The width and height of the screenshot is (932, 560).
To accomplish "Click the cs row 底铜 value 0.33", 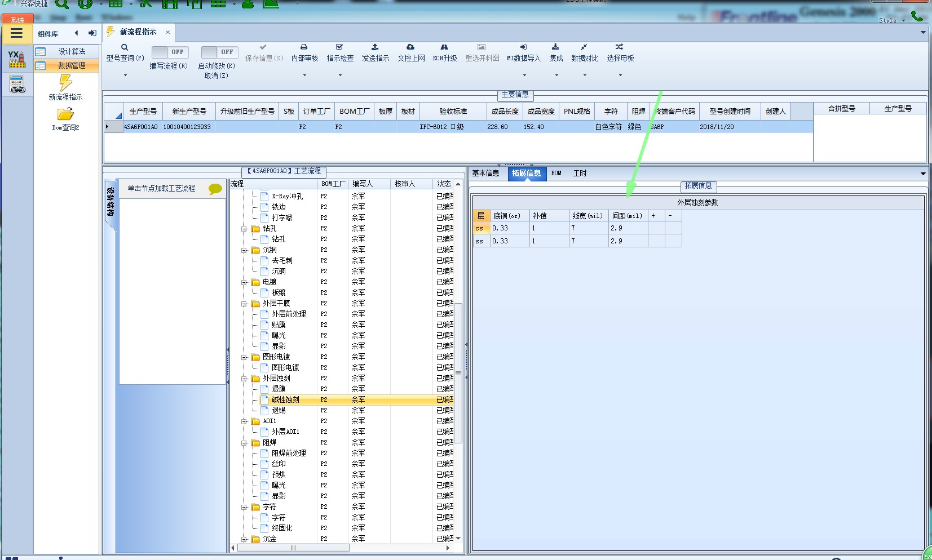I will click(510, 228).
